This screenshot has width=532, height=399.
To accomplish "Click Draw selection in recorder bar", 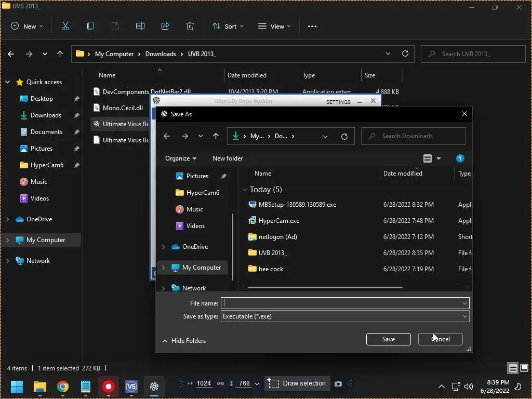I will coord(297,383).
